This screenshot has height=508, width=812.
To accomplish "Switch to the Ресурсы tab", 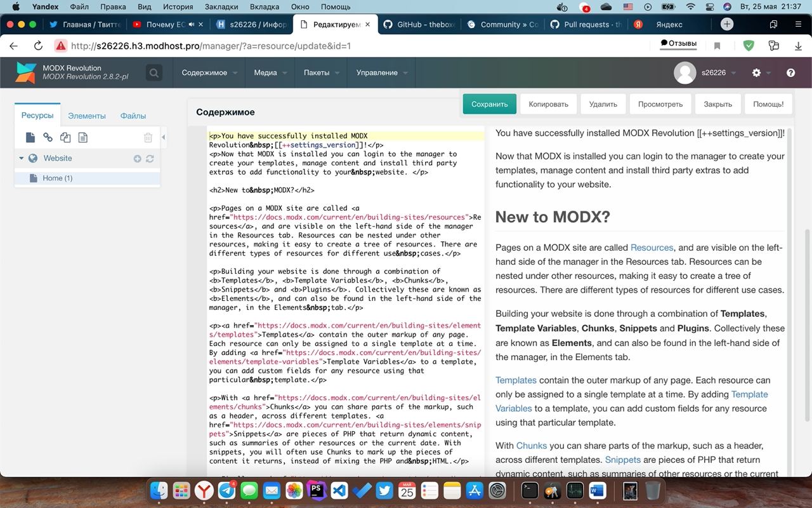I will coord(37,116).
